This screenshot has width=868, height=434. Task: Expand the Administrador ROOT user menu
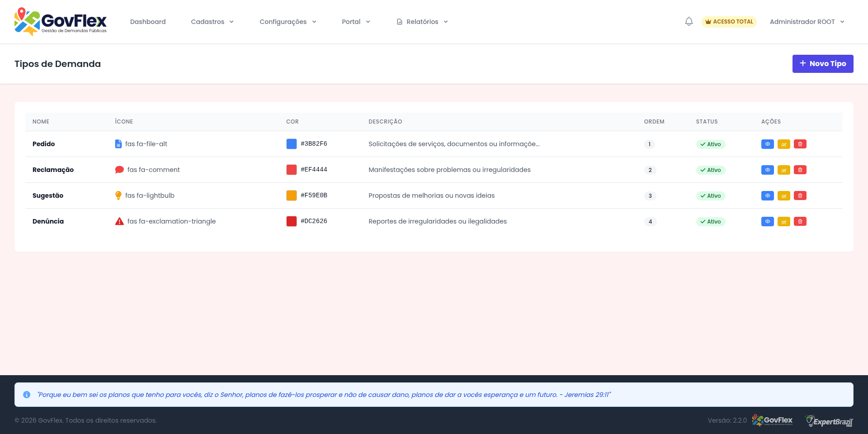pyautogui.click(x=807, y=22)
